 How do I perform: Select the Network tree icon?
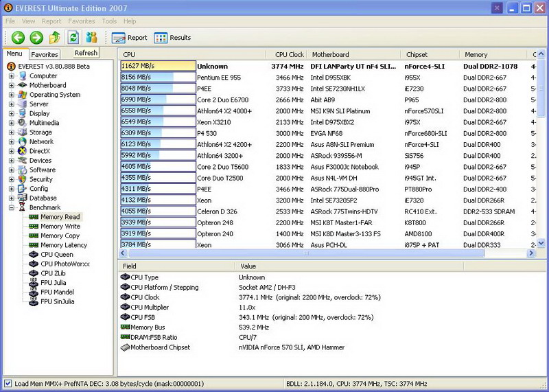pos(23,141)
